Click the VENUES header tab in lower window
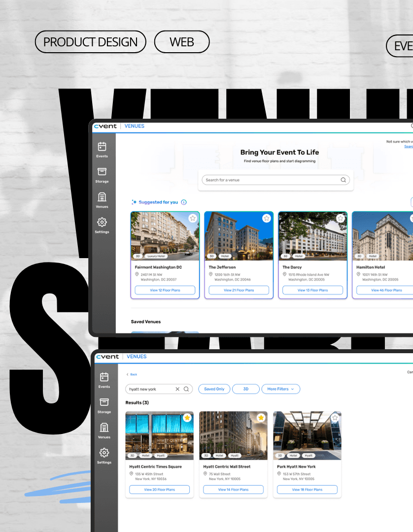This screenshot has width=413, height=532. tap(137, 357)
